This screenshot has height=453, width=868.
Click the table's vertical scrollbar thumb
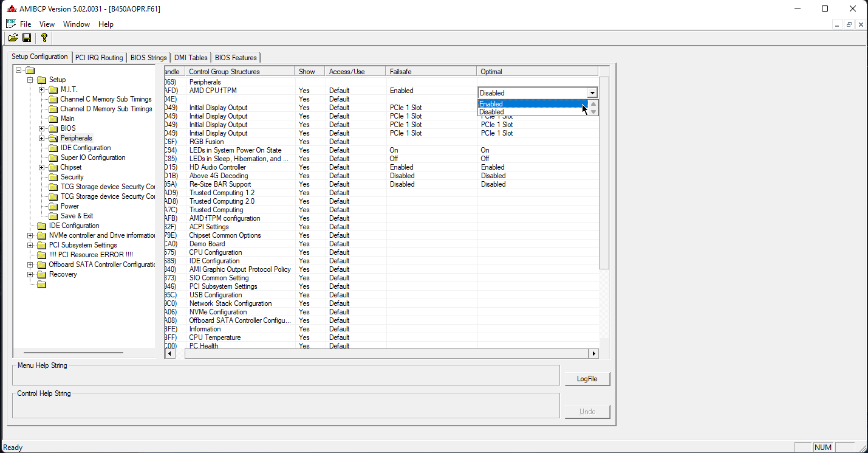click(x=604, y=173)
